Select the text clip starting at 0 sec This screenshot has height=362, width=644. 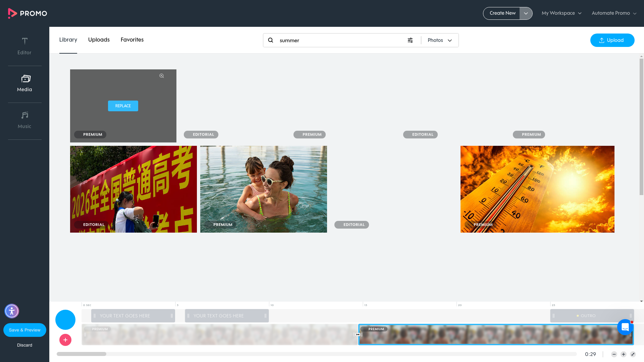[x=133, y=316]
